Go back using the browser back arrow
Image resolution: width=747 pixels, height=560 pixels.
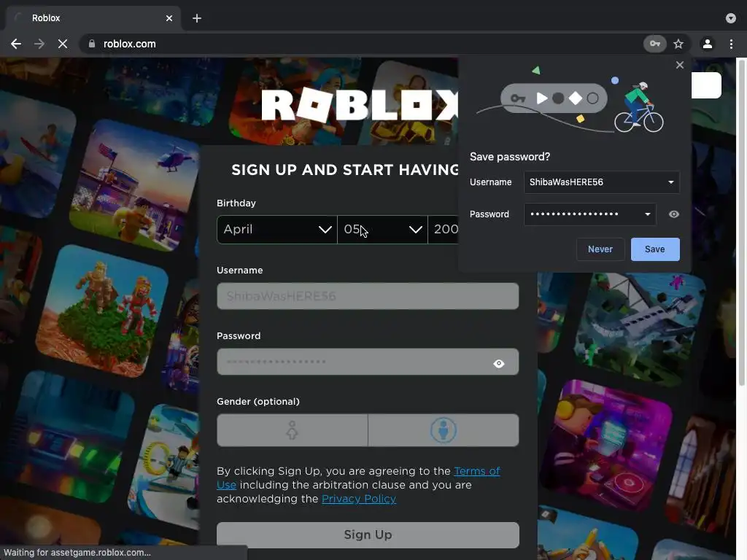[x=16, y=44]
